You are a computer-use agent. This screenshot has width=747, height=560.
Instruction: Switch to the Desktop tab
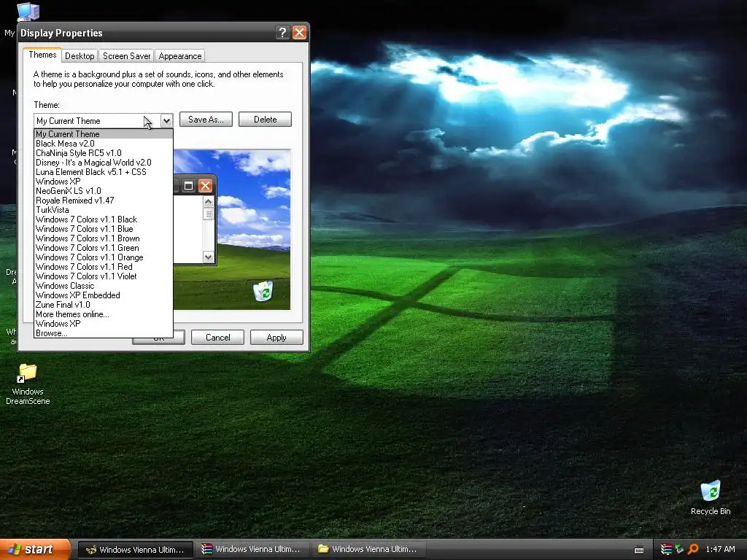tap(80, 55)
